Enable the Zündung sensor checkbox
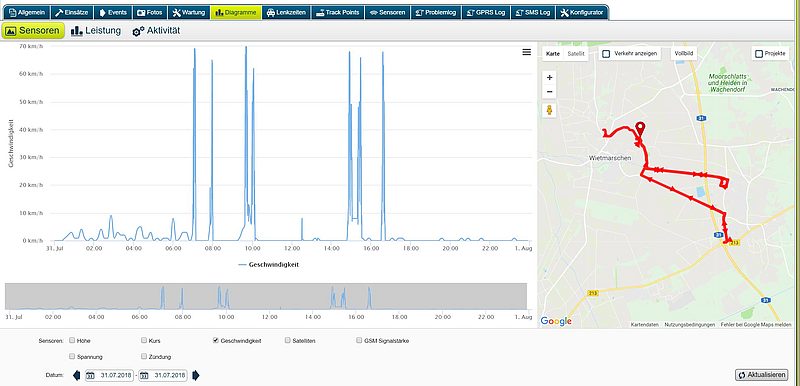Screen dimensions: 800x386 [x=144, y=356]
